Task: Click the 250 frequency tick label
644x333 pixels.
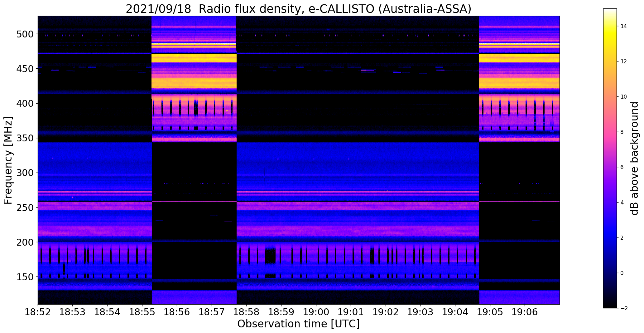Action: (24, 208)
